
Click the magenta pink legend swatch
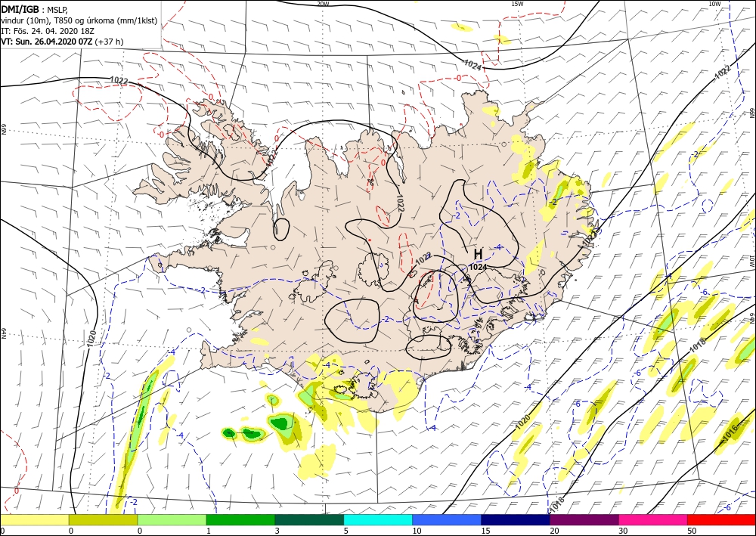653,520
